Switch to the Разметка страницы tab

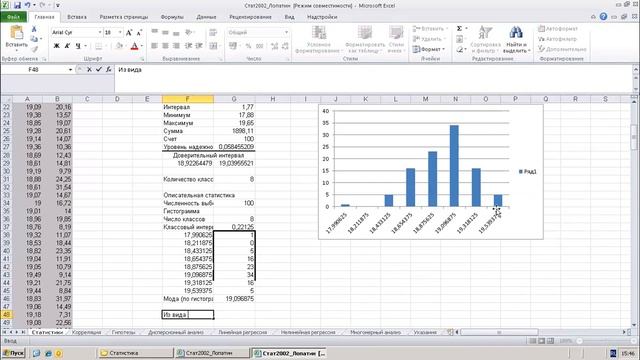click(x=124, y=17)
